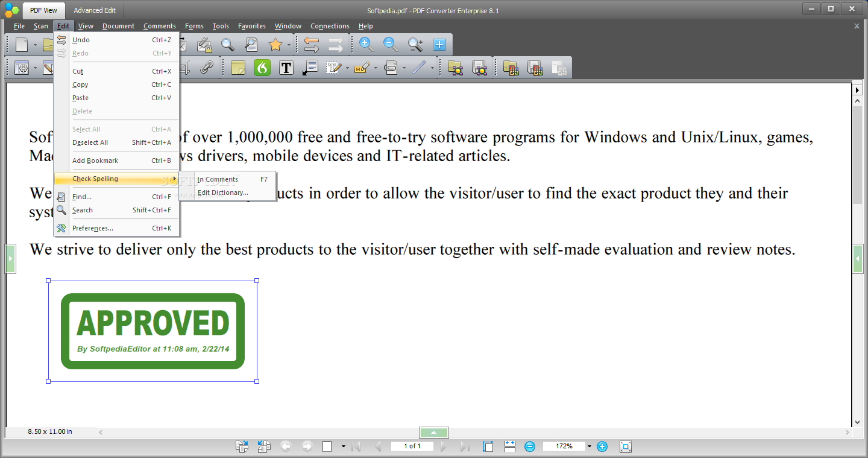
Task: Open the Favorites star dropdown arrow
Action: 289,45
